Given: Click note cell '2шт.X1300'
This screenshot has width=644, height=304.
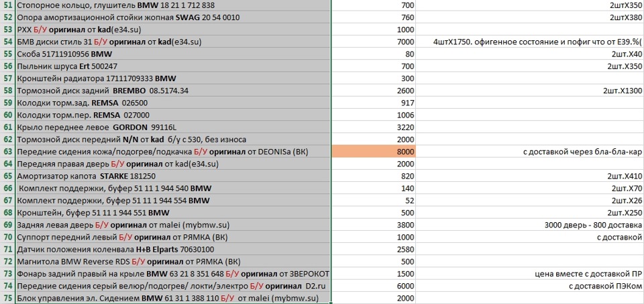Looking at the screenshot, I should (x=530, y=91).
